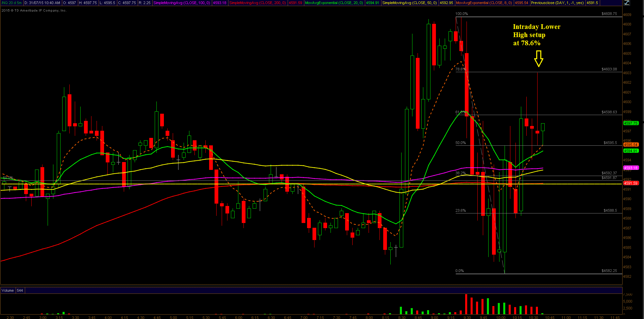
Task: Click the date readout 31/07/15 10:40 AM
Action: [43, 3]
